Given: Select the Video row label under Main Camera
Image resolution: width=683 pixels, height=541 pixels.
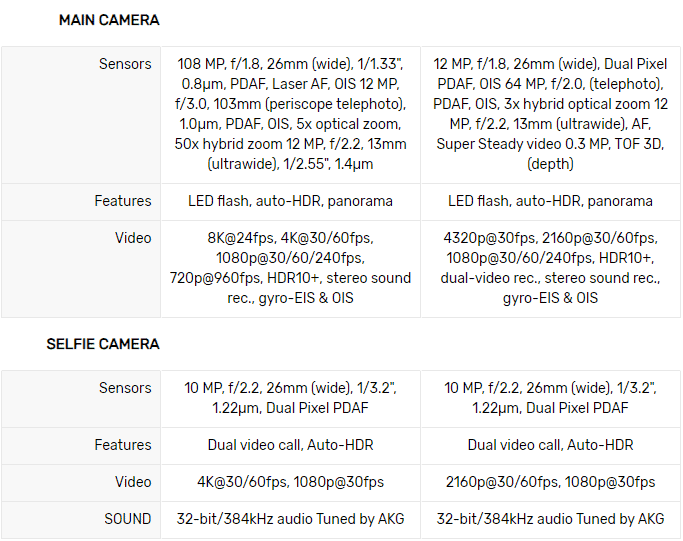Looking at the screenshot, I should coord(133,238).
